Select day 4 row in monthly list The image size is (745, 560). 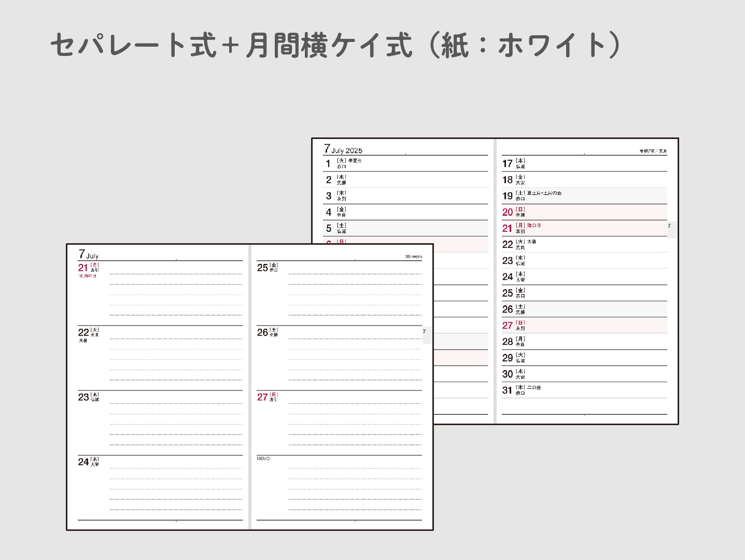tap(405, 212)
